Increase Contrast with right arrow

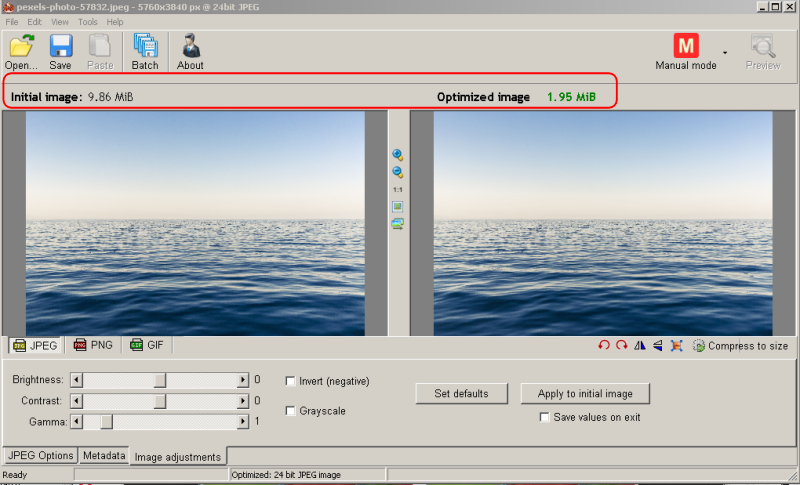(x=243, y=401)
